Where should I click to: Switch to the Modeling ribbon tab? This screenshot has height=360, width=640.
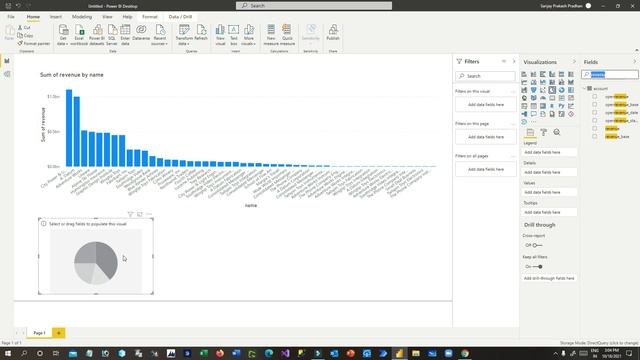click(x=82, y=17)
